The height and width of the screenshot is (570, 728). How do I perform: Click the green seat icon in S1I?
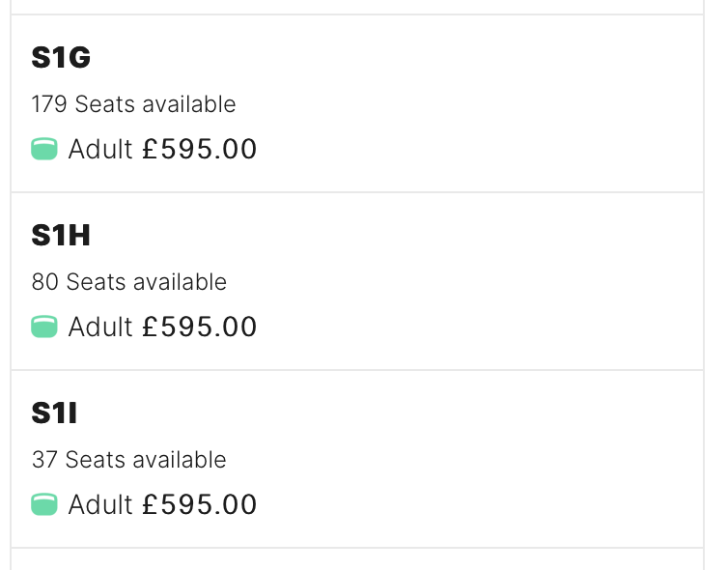[44, 504]
